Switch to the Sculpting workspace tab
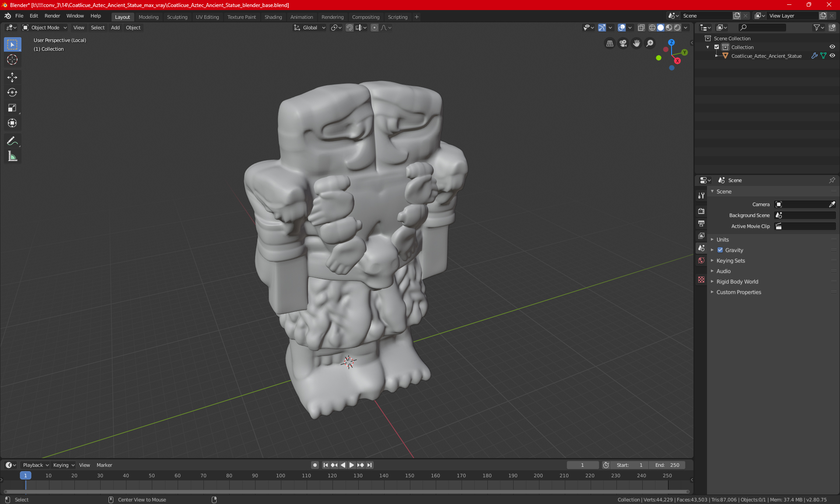The height and width of the screenshot is (504, 840). tap(177, 17)
